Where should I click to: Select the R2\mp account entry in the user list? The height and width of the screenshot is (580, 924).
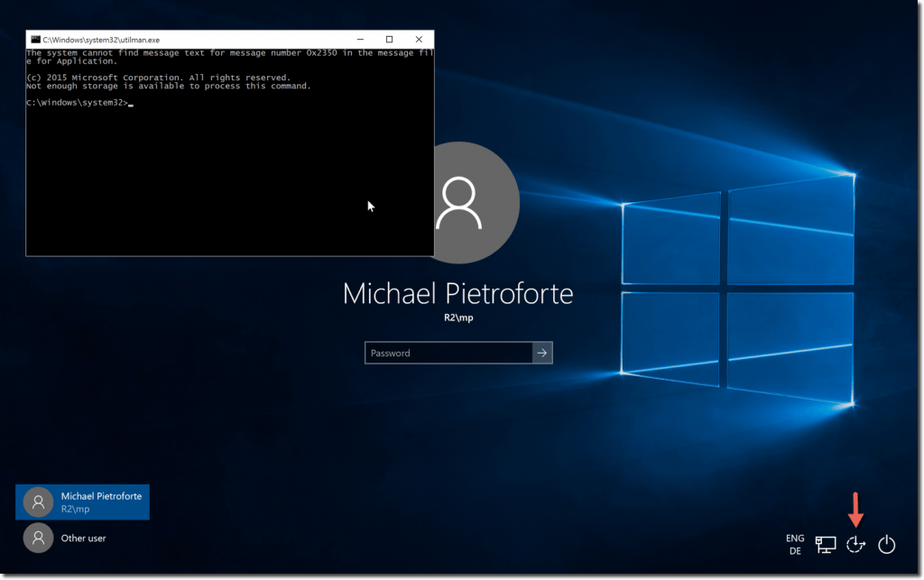coord(75,510)
